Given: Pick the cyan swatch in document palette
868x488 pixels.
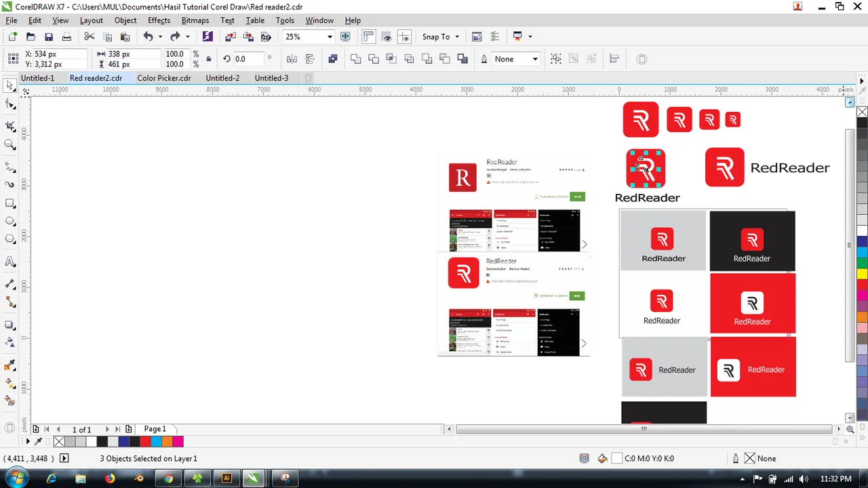Looking at the screenshot, I should (157, 442).
